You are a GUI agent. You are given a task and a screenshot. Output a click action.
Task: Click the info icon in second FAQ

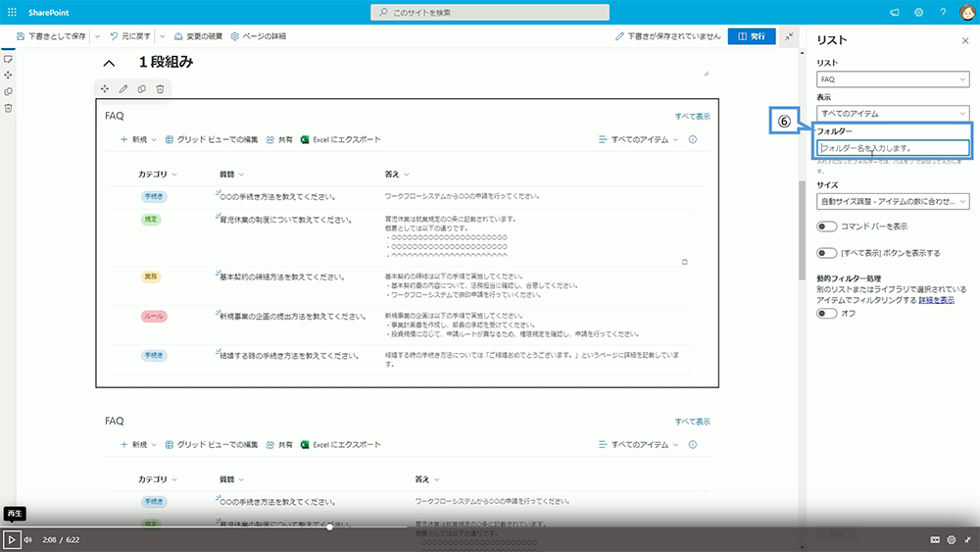693,444
